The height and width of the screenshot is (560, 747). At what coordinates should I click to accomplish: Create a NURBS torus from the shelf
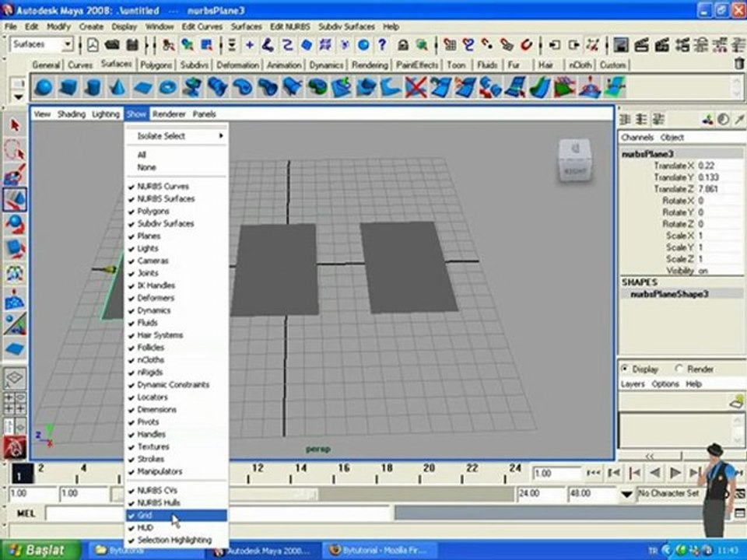click(x=168, y=88)
